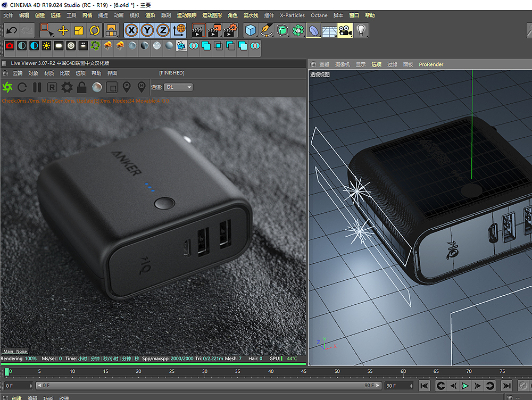The image size is (532, 400).
Task: Step to previous frame
Action: click(453, 386)
